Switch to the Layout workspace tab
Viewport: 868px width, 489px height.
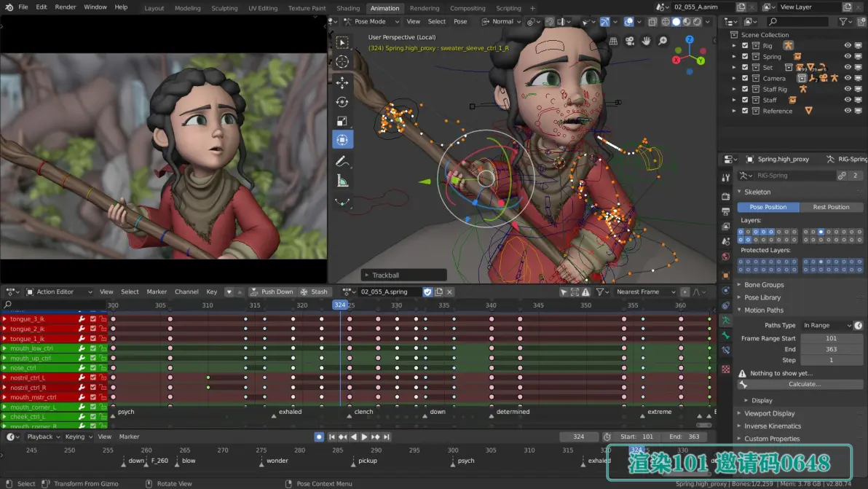(x=154, y=8)
